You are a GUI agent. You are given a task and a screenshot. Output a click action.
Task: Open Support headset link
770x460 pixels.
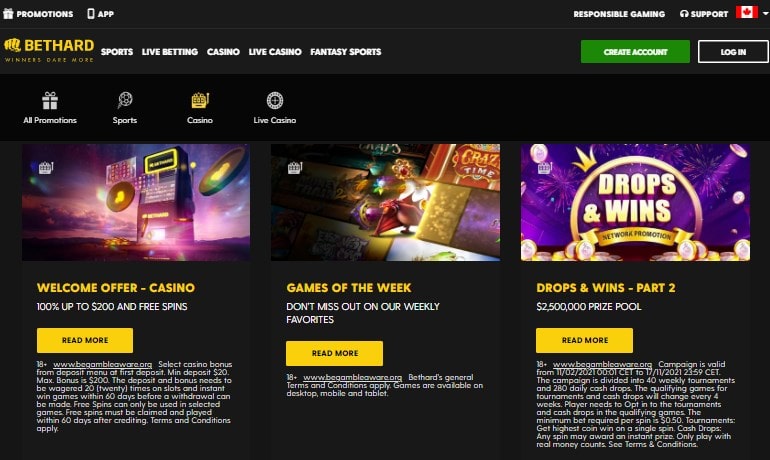[704, 14]
